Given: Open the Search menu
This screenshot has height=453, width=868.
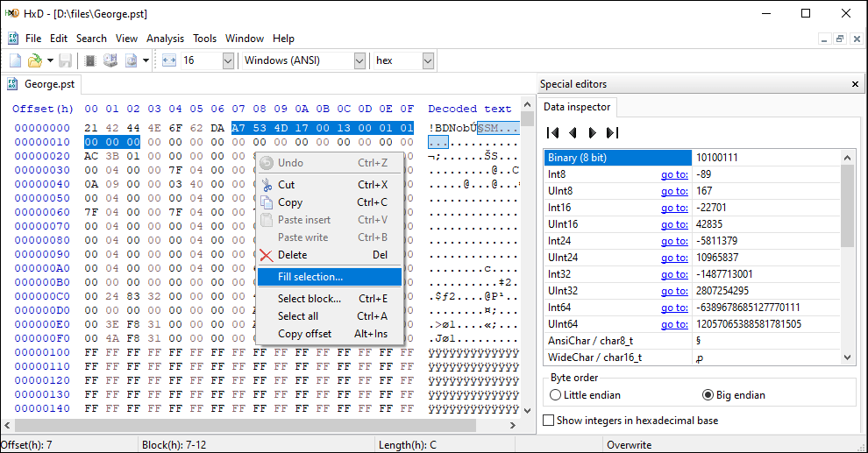Looking at the screenshot, I should [x=91, y=39].
